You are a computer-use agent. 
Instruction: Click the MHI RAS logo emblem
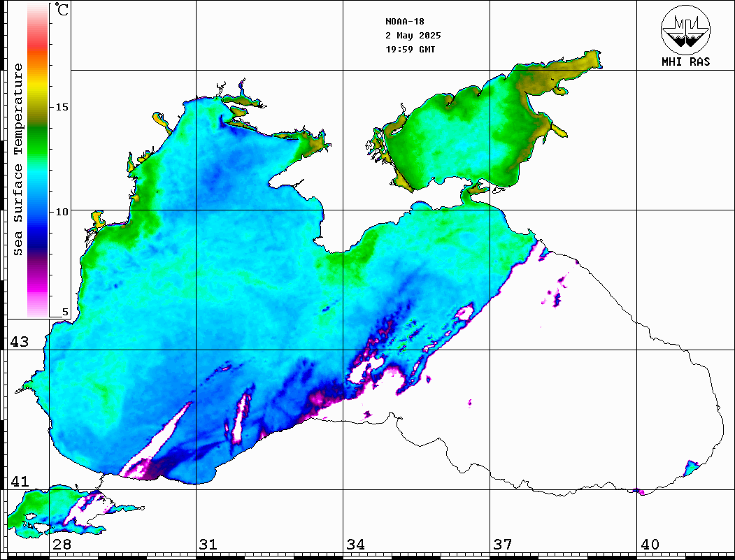[685, 29]
